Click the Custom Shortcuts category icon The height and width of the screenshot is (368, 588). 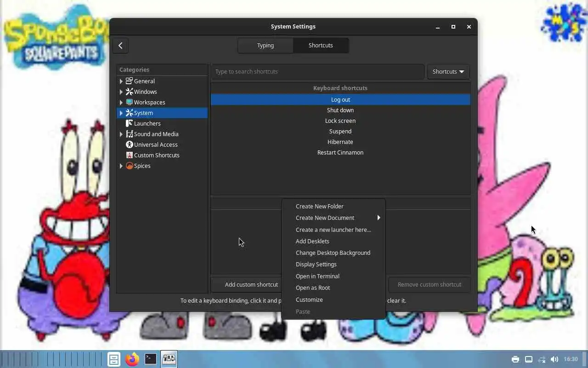pos(130,155)
